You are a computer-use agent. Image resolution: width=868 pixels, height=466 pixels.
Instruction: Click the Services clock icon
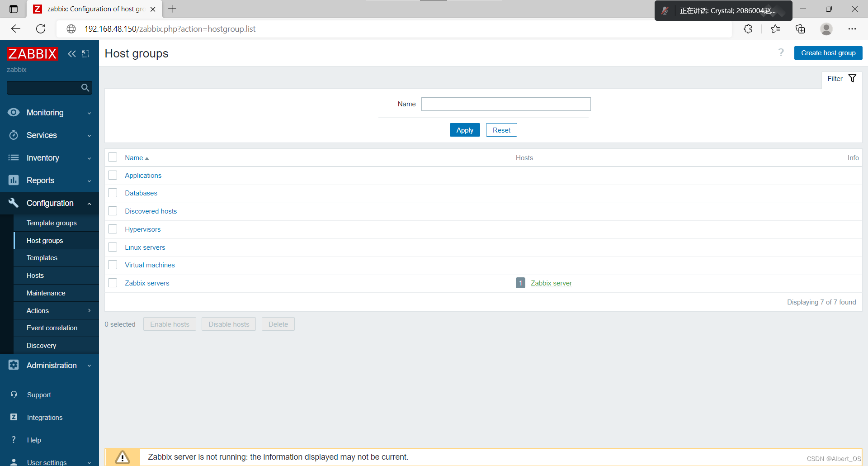click(x=14, y=135)
